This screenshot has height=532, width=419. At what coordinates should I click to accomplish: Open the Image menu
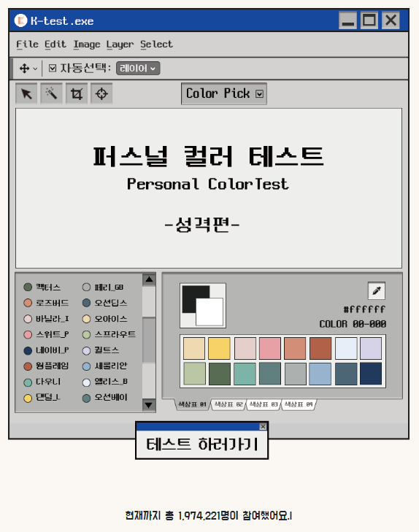tap(87, 45)
